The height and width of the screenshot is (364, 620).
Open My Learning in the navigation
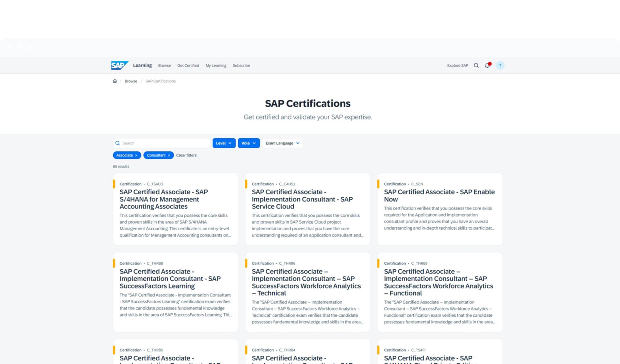pos(216,66)
